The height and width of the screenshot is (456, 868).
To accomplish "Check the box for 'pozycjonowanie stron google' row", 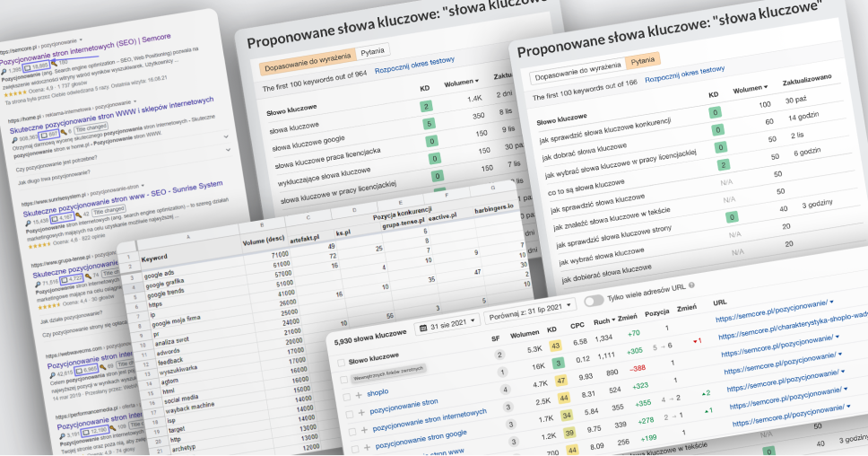I will pyautogui.click(x=355, y=448).
